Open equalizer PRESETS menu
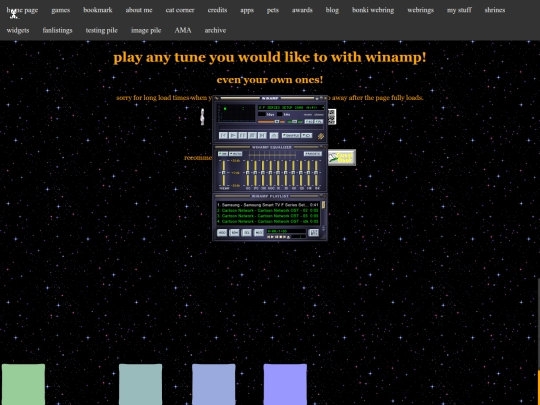 (x=313, y=154)
